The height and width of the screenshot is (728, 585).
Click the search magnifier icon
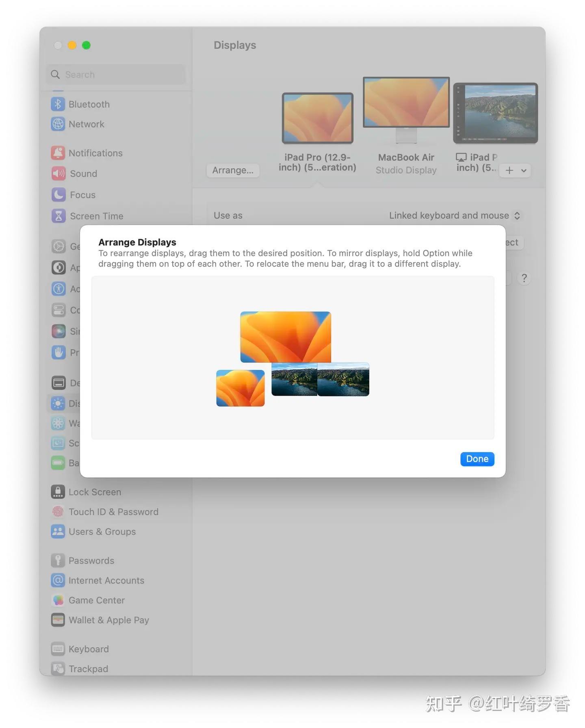(x=55, y=74)
